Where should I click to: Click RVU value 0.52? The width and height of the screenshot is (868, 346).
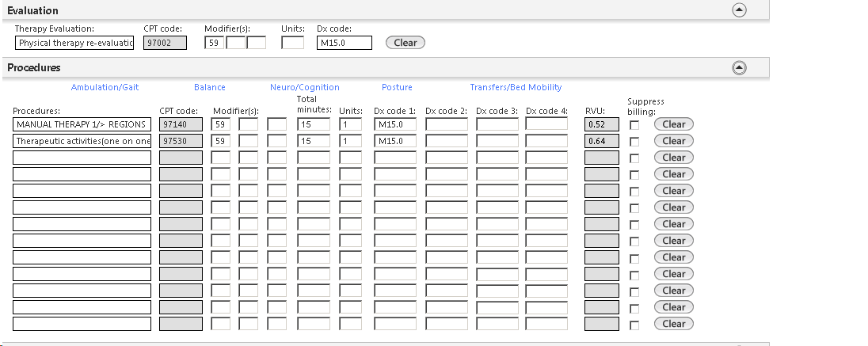point(602,124)
